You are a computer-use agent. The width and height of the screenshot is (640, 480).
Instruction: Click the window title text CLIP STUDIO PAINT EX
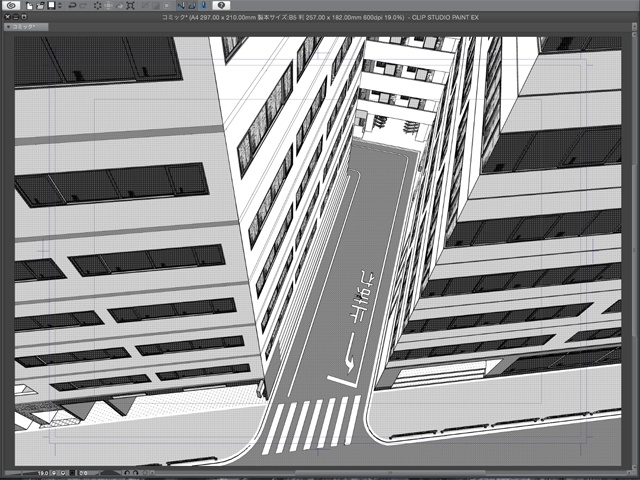click(445, 17)
